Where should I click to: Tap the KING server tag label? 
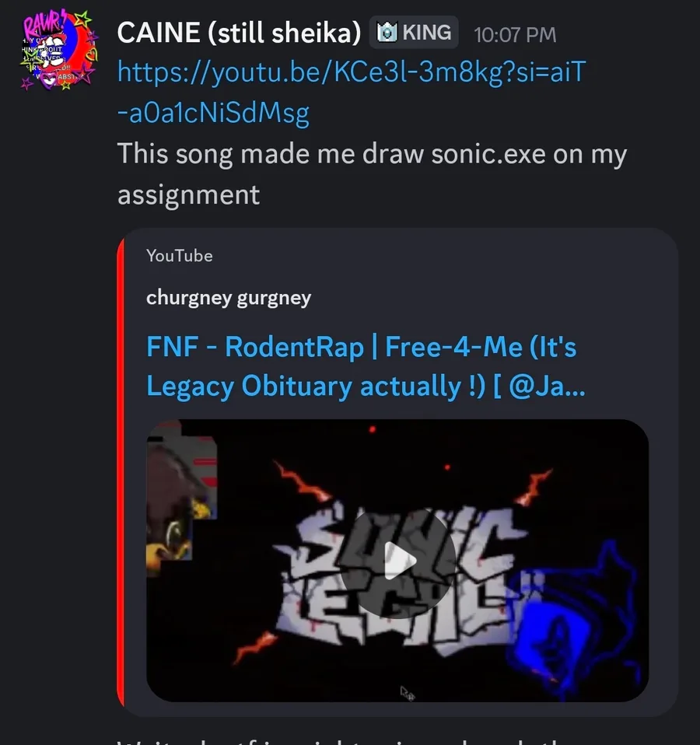pyautogui.click(x=426, y=33)
